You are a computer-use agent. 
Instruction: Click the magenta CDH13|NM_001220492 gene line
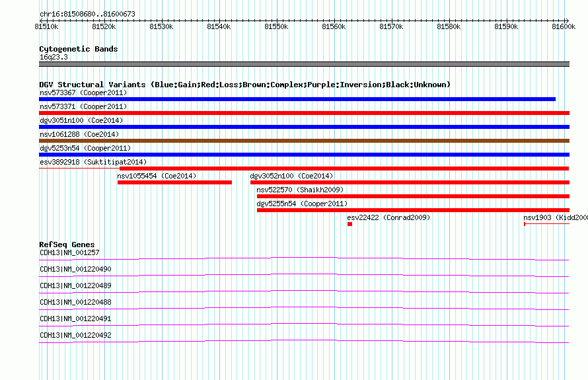304,341
